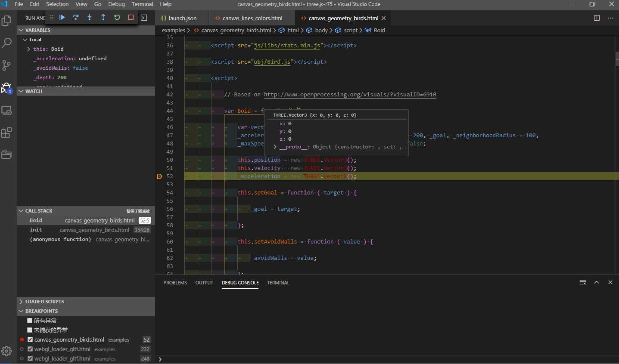
Task: Click the debug Step Over icon
Action: (x=76, y=17)
